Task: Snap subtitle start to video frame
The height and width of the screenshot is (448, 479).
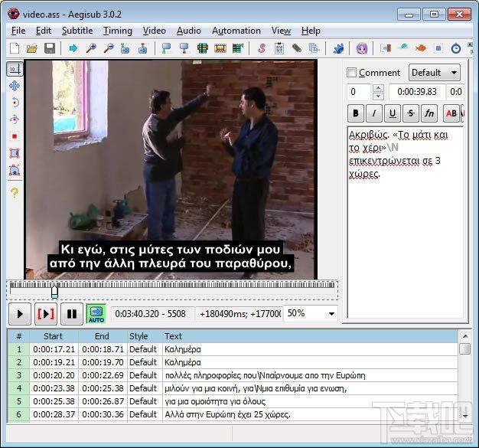Action: (167, 48)
